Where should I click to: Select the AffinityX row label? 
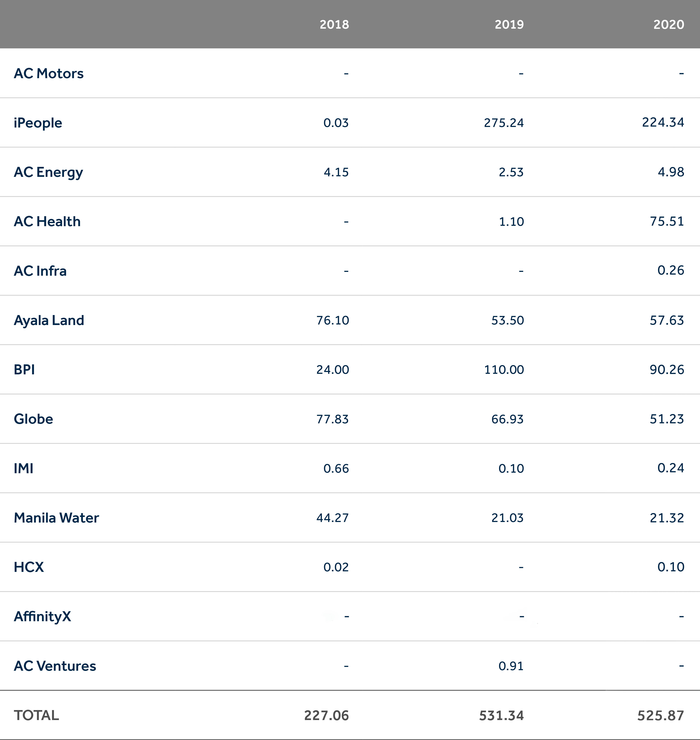(42, 616)
